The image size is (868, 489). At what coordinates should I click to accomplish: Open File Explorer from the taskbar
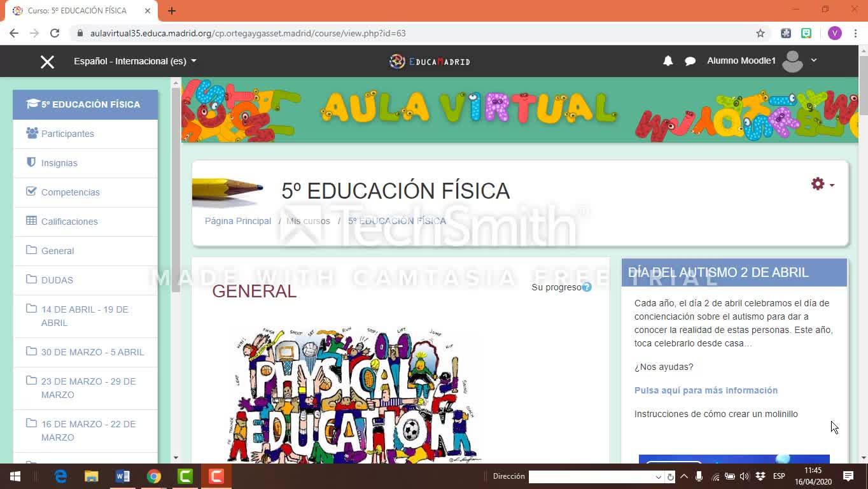tap(92, 476)
